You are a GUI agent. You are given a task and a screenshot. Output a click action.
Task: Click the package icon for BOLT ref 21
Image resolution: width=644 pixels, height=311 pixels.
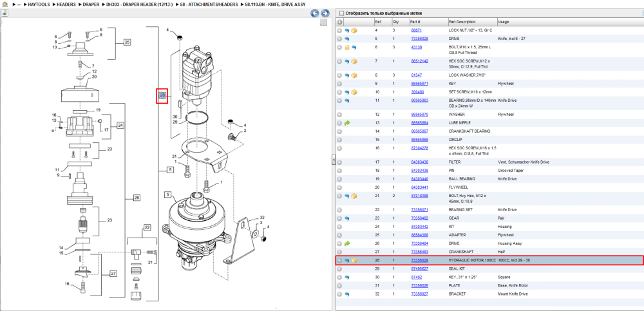click(x=354, y=196)
